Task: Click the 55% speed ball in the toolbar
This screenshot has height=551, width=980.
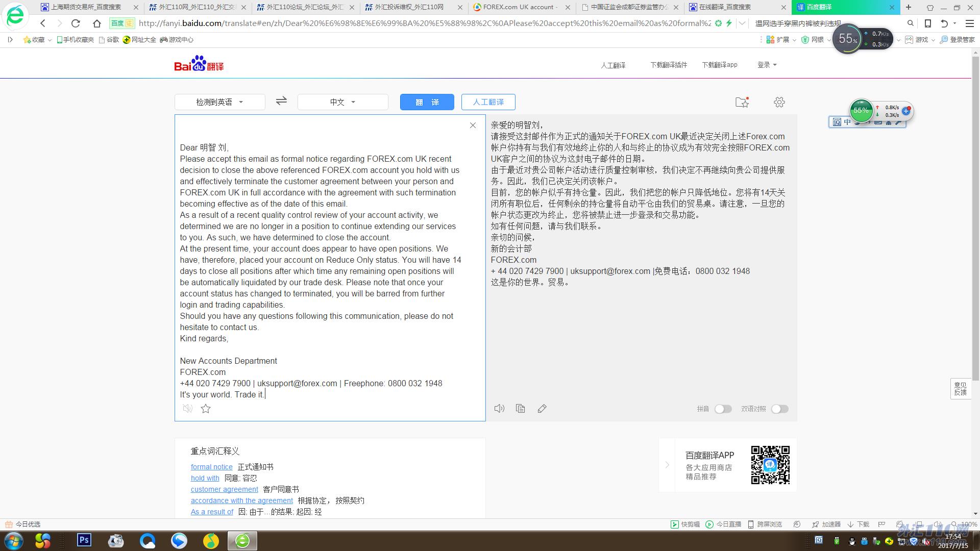Action: coord(848,39)
